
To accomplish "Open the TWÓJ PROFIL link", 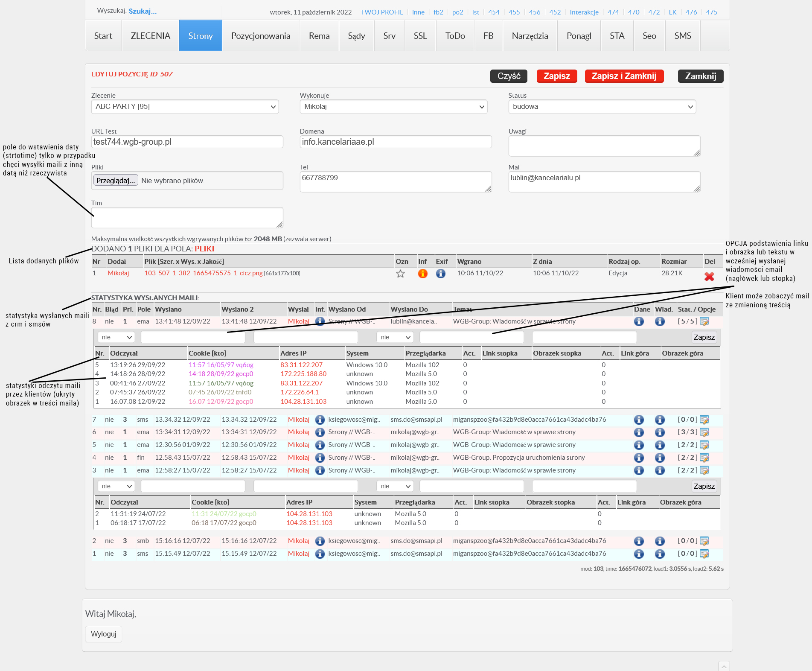I will (x=381, y=12).
